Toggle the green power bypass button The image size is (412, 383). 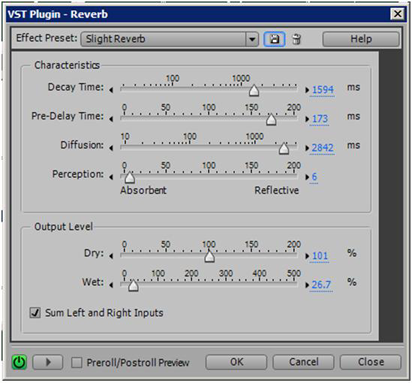click(19, 362)
